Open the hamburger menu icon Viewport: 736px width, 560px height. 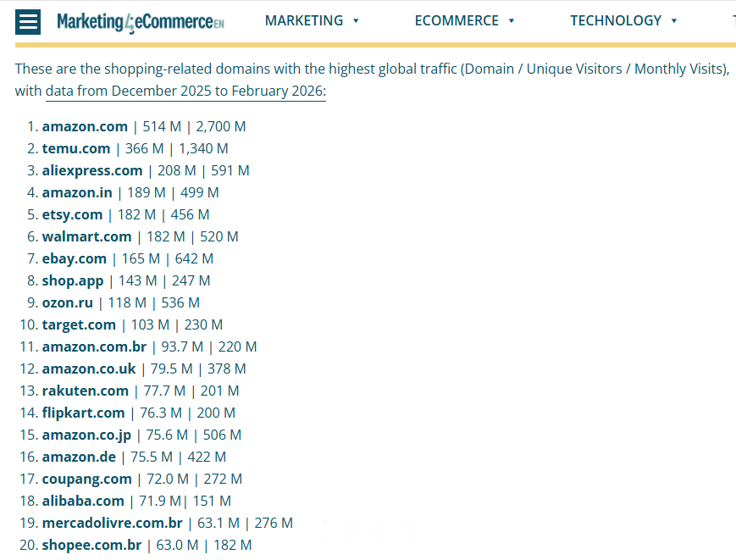[28, 22]
